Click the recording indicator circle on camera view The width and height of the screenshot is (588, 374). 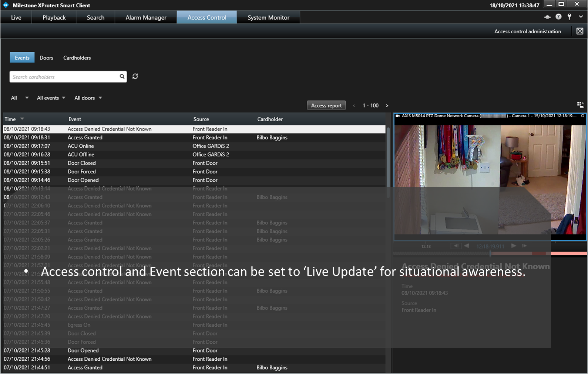(582, 116)
